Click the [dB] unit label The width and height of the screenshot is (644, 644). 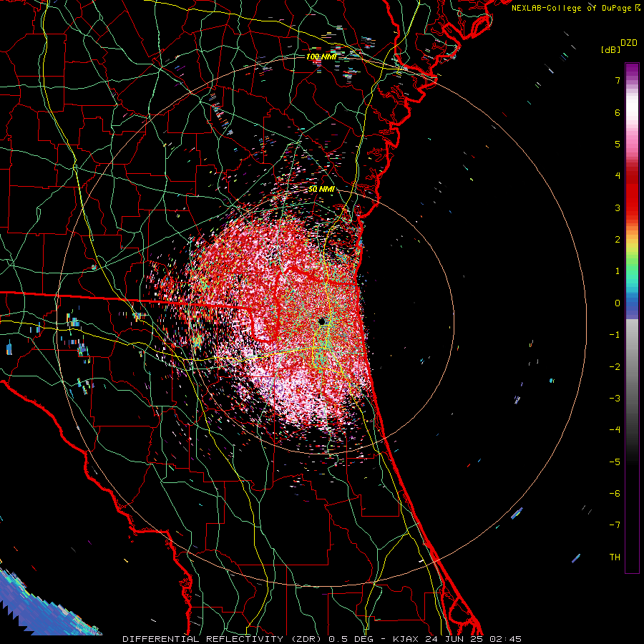pos(611,49)
